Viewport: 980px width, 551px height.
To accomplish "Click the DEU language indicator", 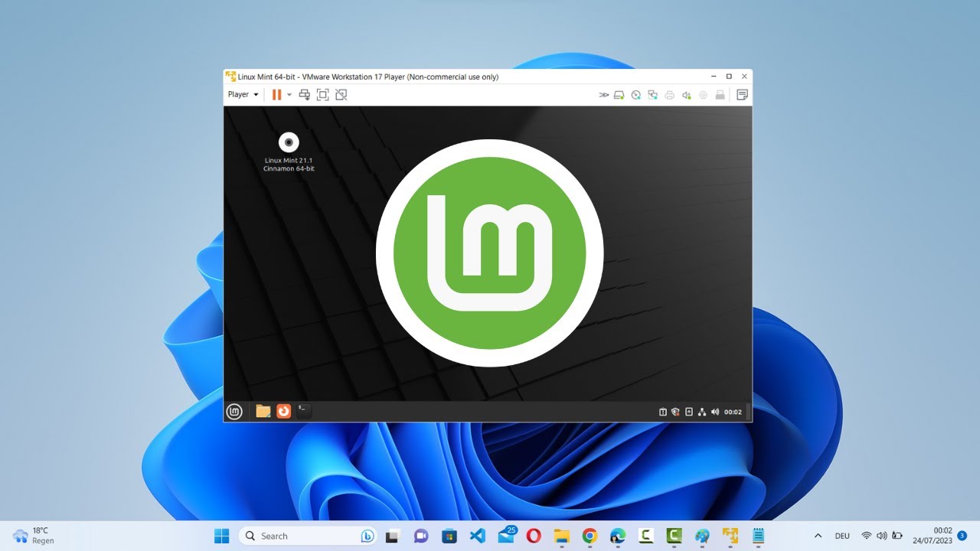I will click(x=842, y=536).
